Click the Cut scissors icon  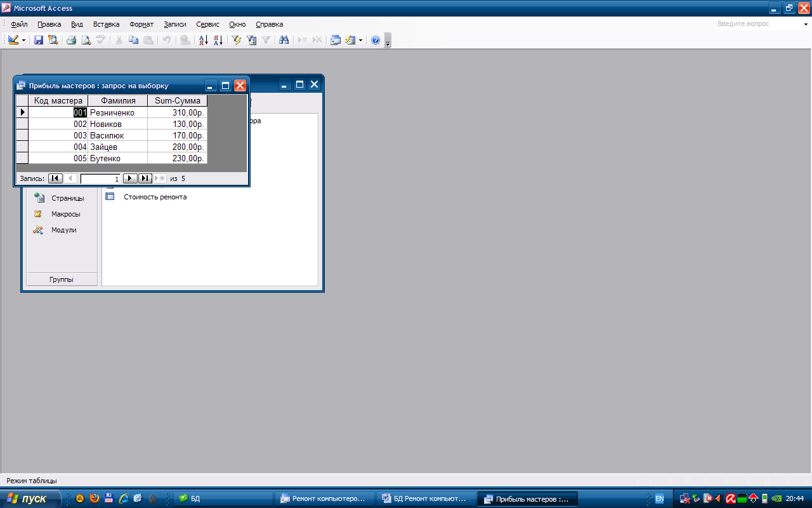[x=119, y=40]
